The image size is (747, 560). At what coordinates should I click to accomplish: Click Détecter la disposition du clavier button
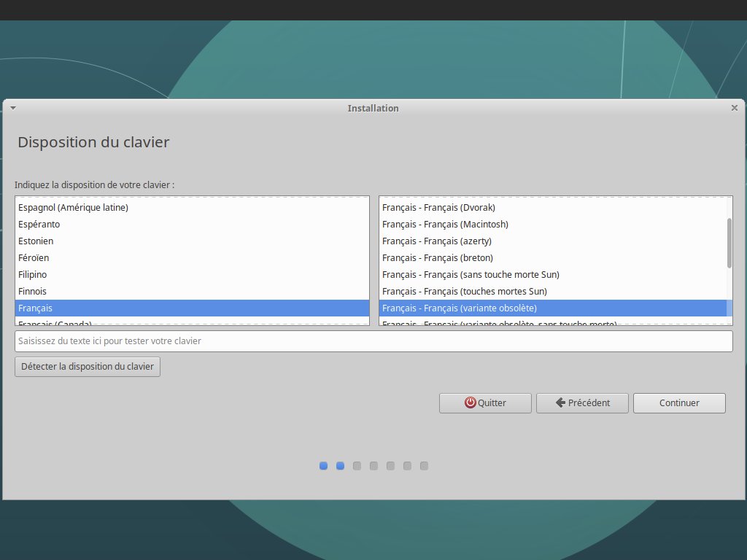[88, 367]
